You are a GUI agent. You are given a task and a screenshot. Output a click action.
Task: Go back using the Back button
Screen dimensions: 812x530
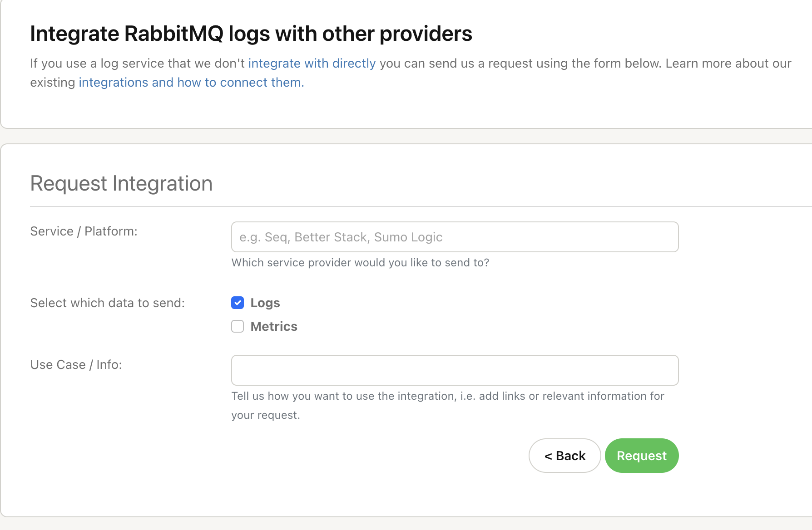[564, 456]
